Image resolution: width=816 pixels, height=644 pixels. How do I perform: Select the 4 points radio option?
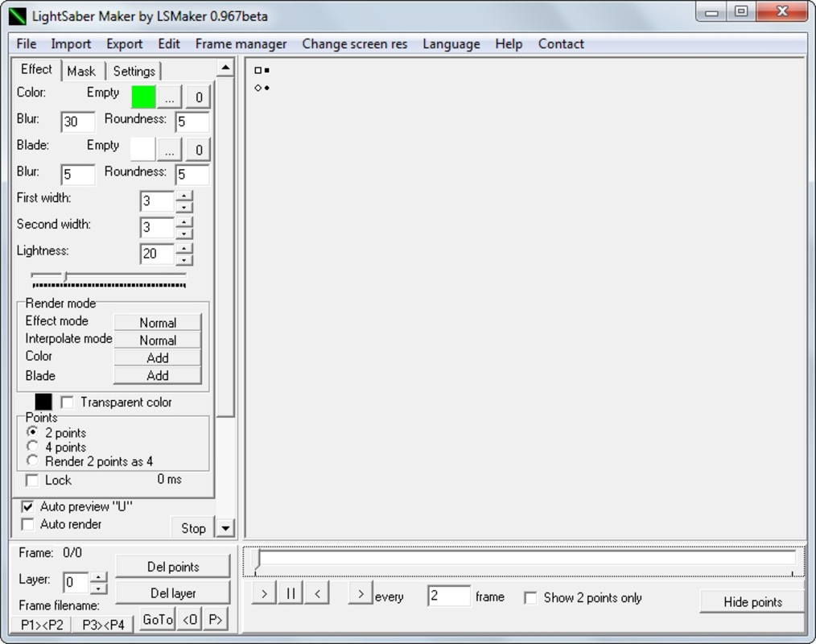32,446
